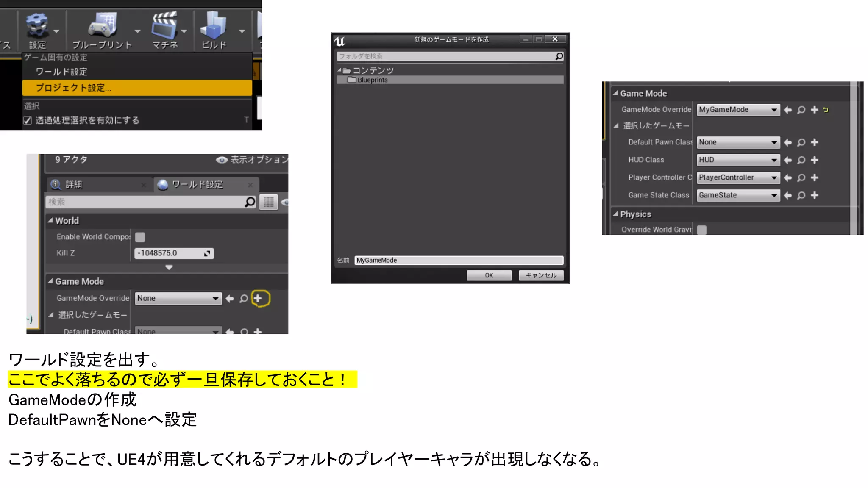Expand the arrow next to 設定 icon
This screenshot has width=868, height=488.
point(56,31)
